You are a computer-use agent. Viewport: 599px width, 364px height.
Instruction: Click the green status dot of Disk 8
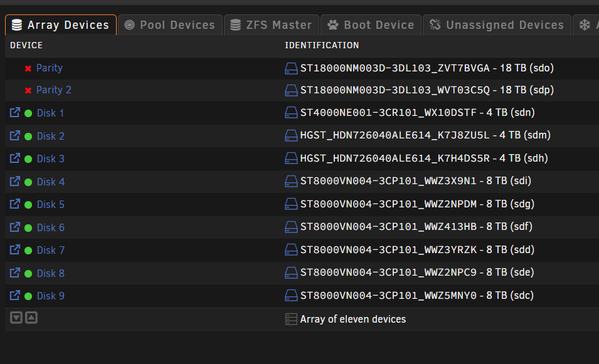click(x=28, y=274)
